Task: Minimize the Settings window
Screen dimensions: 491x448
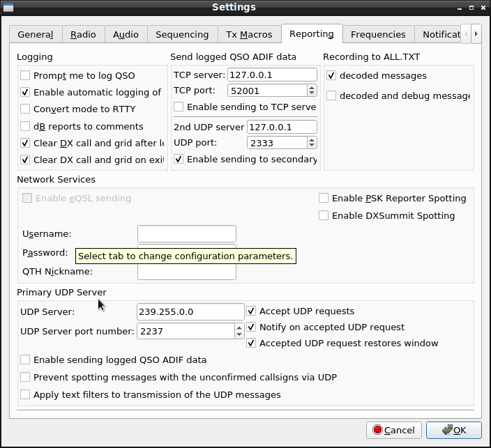Action: (460, 8)
